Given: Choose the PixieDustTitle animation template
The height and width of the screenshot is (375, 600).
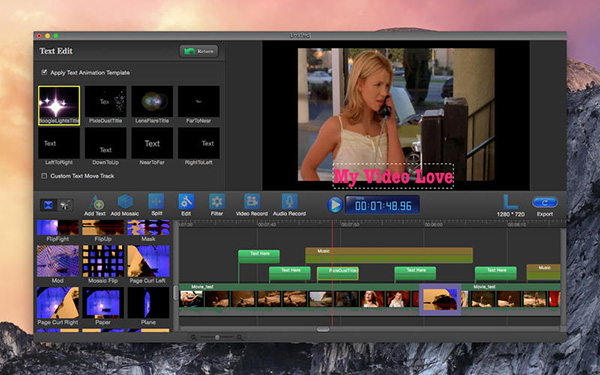Looking at the screenshot, I should click(x=106, y=101).
